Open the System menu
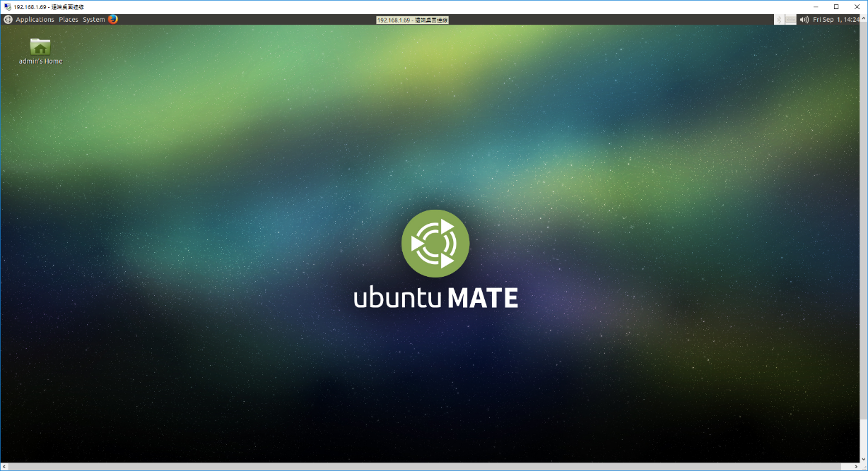 point(93,20)
